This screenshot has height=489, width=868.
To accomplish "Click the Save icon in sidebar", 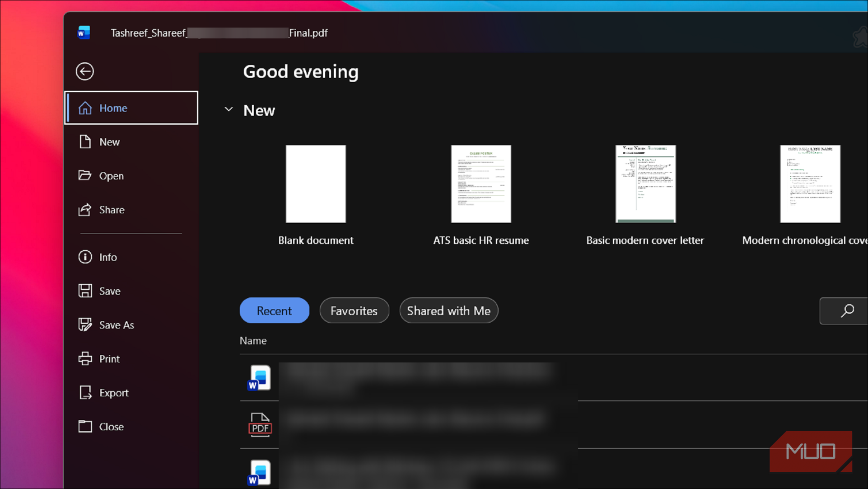I will pyautogui.click(x=85, y=291).
